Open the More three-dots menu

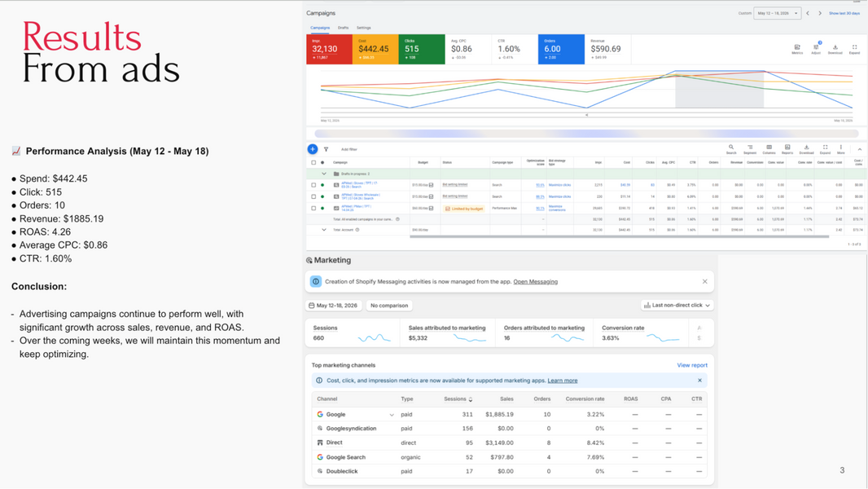click(840, 148)
